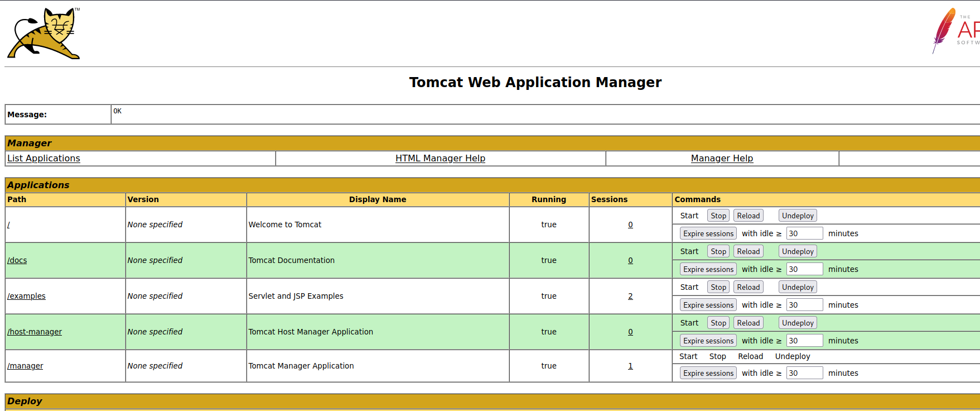The height and width of the screenshot is (411, 980).
Task: Click the 'Tomcat Web Application Manager' heading
Action: tap(535, 82)
